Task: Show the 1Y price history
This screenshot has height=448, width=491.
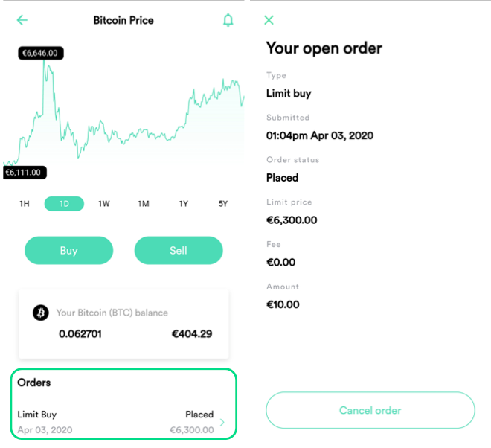Action: tap(184, 204)
